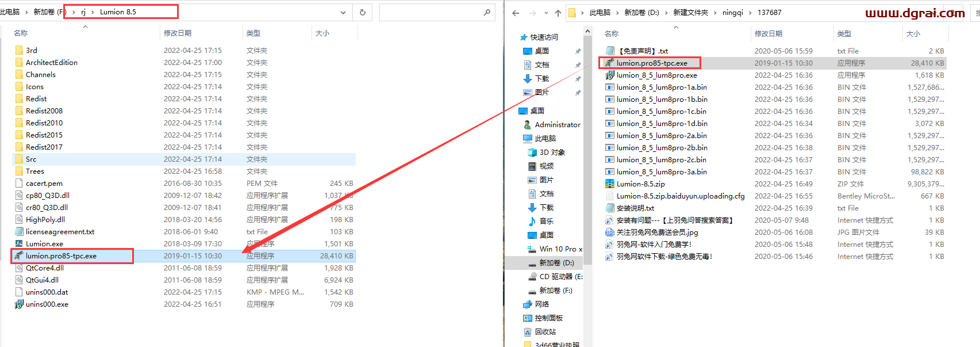Click the lumion_8_5_lum8pro.exe installer icon
The image size is (980, 347).
(610, 75)
